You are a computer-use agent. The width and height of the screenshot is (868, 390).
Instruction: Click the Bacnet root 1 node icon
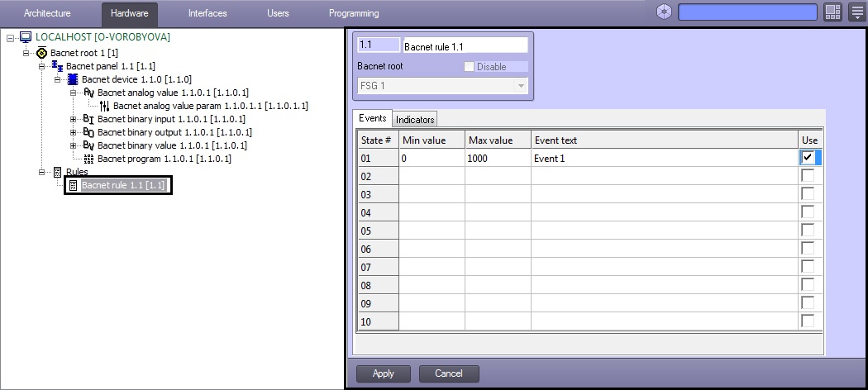point(41,52)
